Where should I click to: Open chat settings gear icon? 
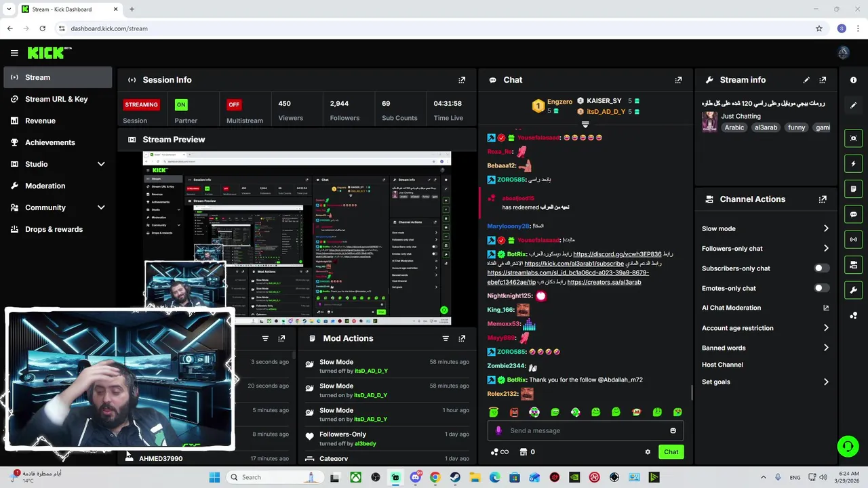pos(648,452)
